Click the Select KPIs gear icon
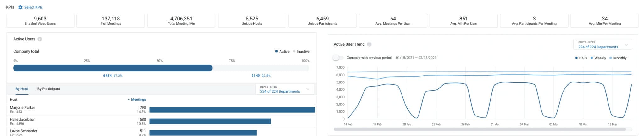644x136 pixels. pyautogui.click(x=20, y=7)
